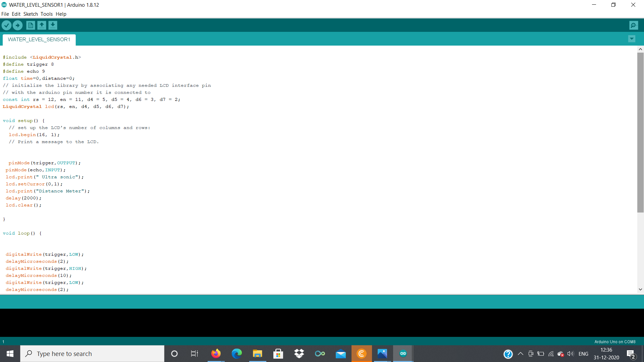
Task: Open the Windows Start menu
Action: pyautogui.click(x=10, y=354)
